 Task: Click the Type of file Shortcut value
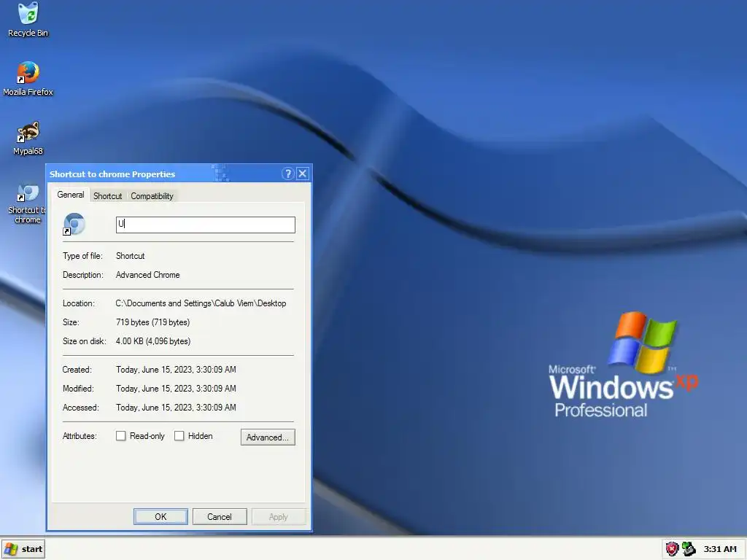[x=130, y=256]
